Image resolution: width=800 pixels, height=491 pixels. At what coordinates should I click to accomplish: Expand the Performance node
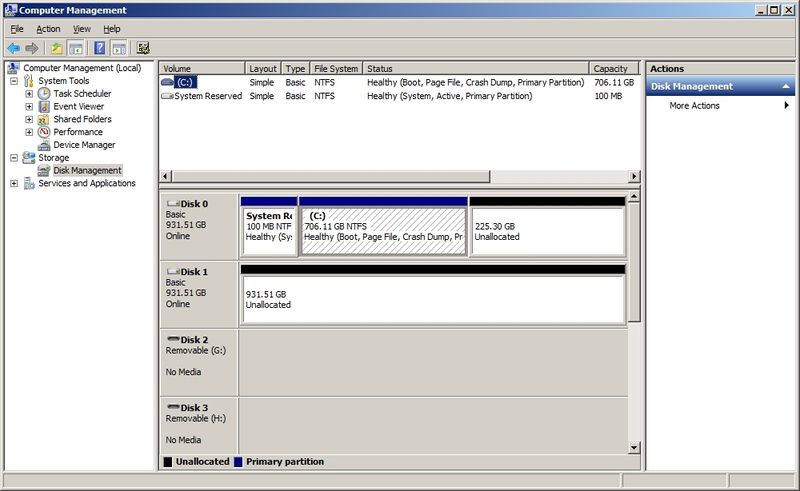[29, 132]
